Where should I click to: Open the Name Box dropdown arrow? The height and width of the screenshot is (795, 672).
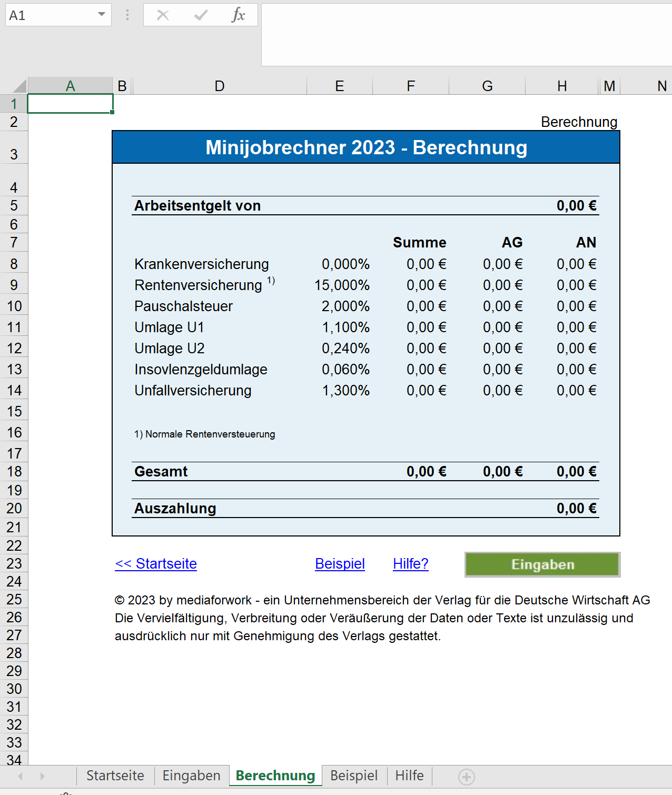[102, 15]
